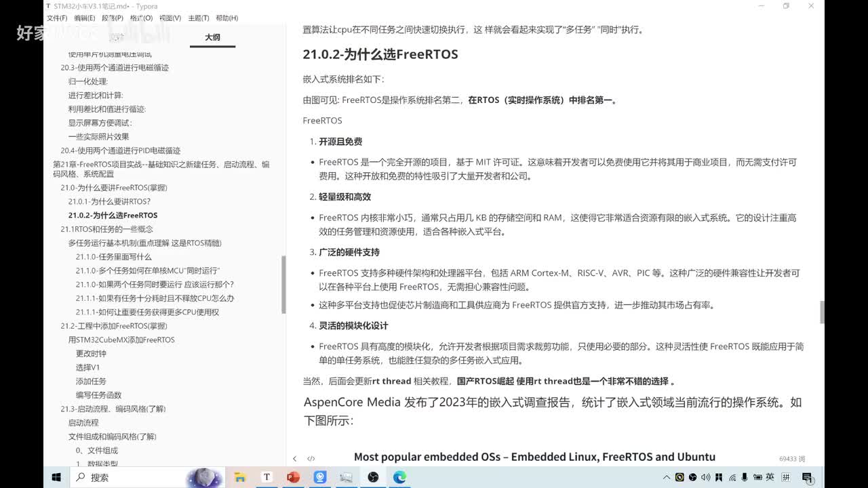
Task: Jump to 21.0-为什么要讲FreeRTOS(掌握)
Action: [x=113, y=188]
